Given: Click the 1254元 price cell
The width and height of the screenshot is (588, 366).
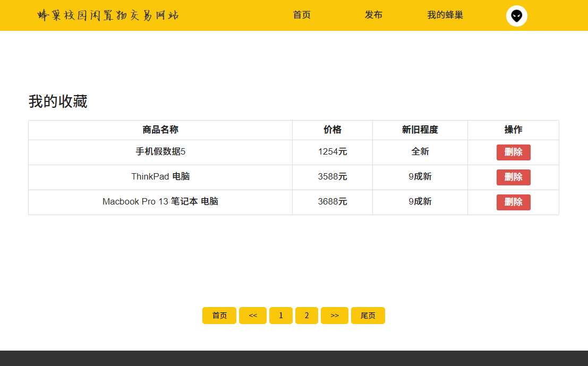Looking at the screenshot, I should [333, 151].
